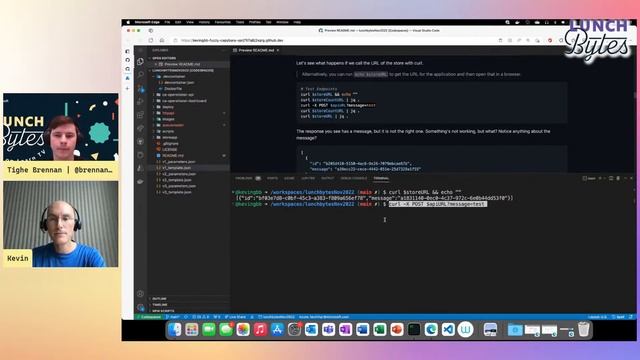
Task: Open Music from the dock
Action: [x=260, y=329]
